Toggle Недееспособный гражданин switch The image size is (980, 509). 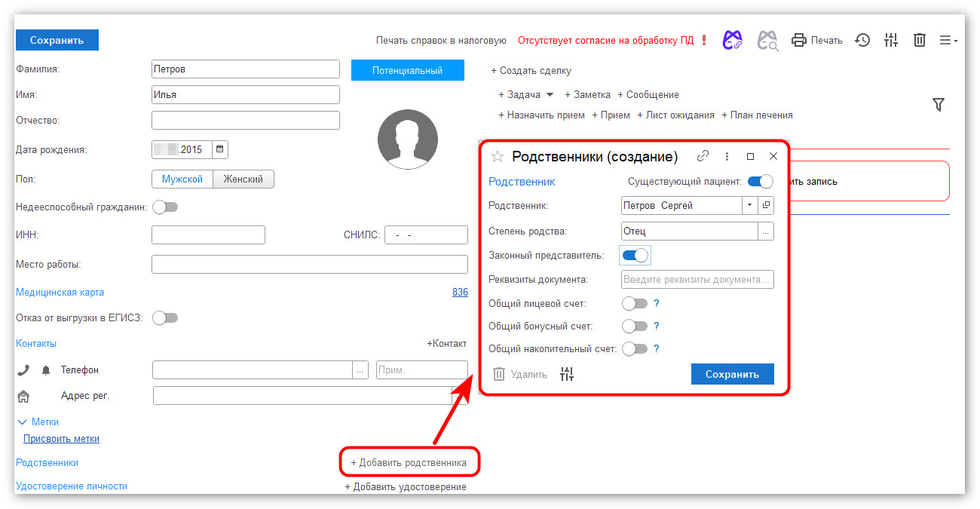165,207
